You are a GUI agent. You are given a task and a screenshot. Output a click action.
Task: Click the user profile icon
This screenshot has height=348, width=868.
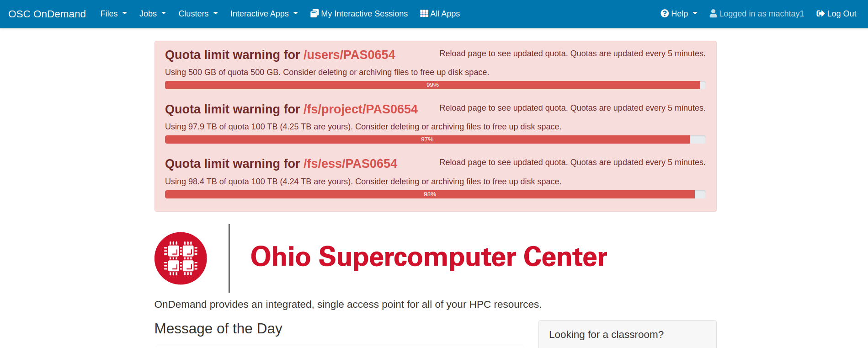(713, 14)
